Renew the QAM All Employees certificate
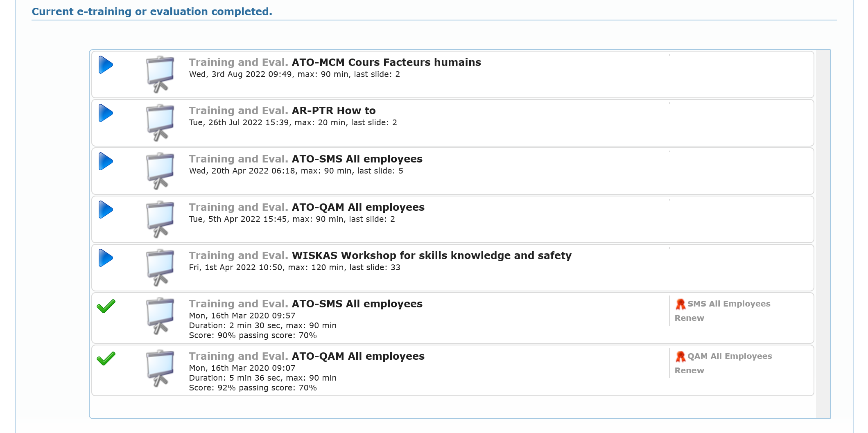Image resolution: width=868 pixels, height=433 pixels. point(689,370)
